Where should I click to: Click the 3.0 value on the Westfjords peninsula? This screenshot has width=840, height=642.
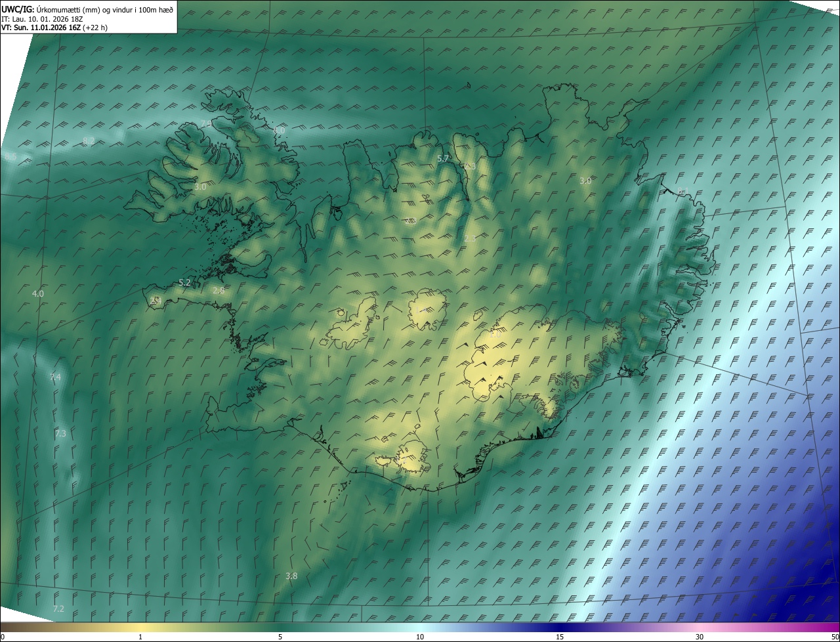click(x=200, y=187)
